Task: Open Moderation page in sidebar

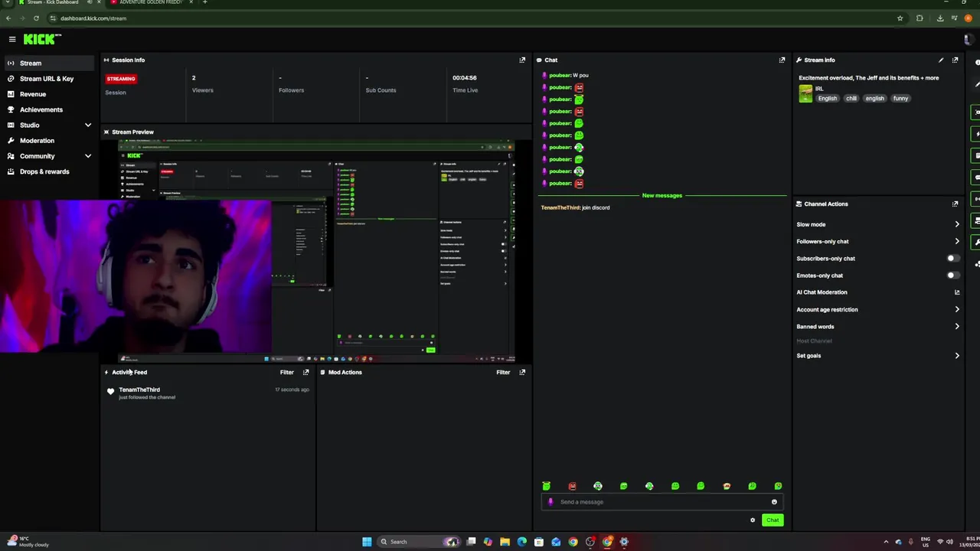Action: point(49,141)
